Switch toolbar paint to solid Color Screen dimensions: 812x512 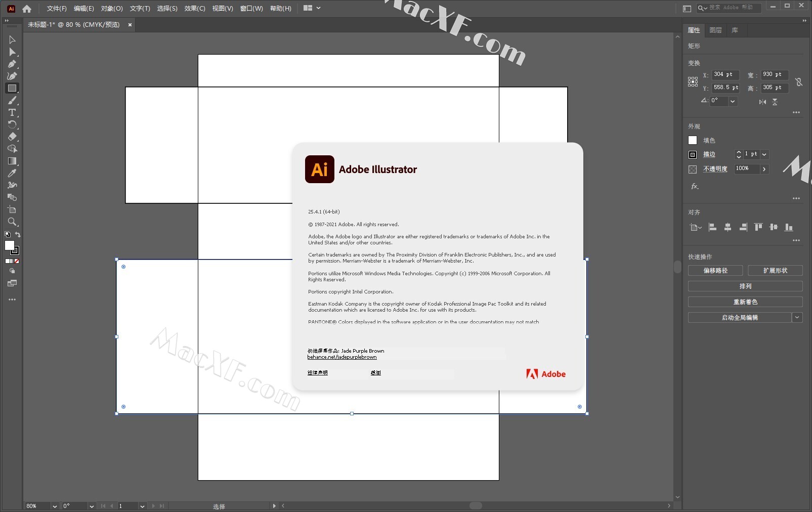click(x=8, y=261)
